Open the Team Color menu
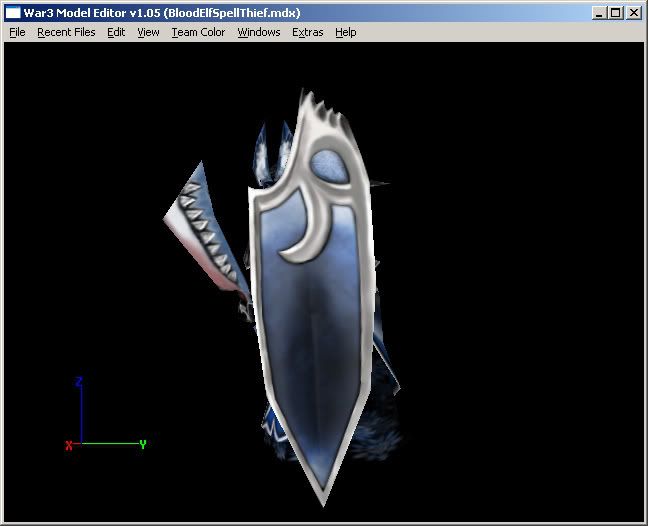This screenshot has width=648, height=526. [x=198, y=32]
